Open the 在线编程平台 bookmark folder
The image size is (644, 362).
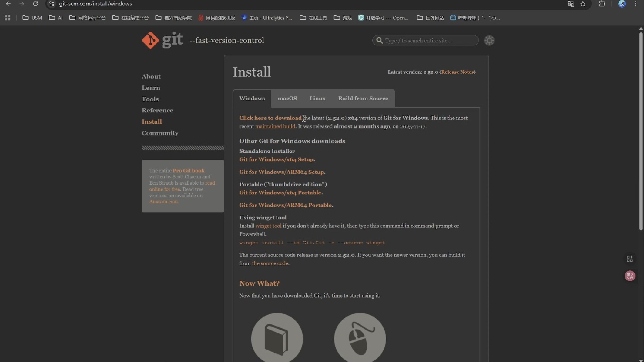[x=130, y=18]
